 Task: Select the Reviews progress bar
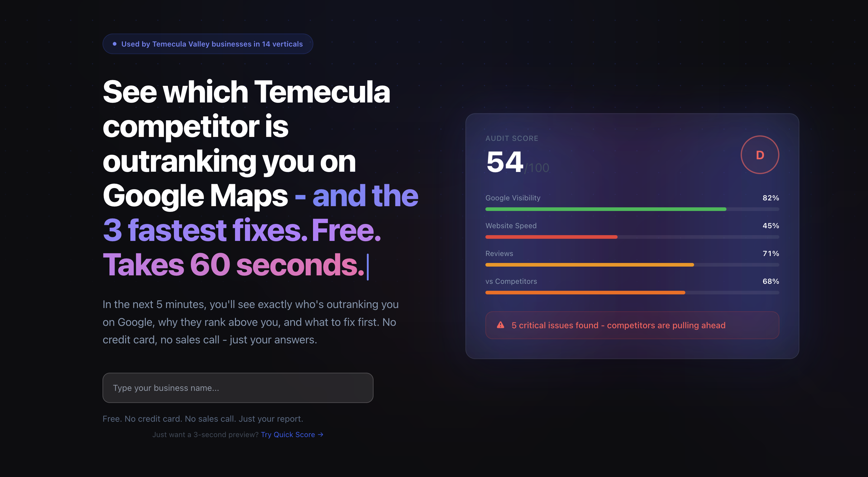[589, 265]
